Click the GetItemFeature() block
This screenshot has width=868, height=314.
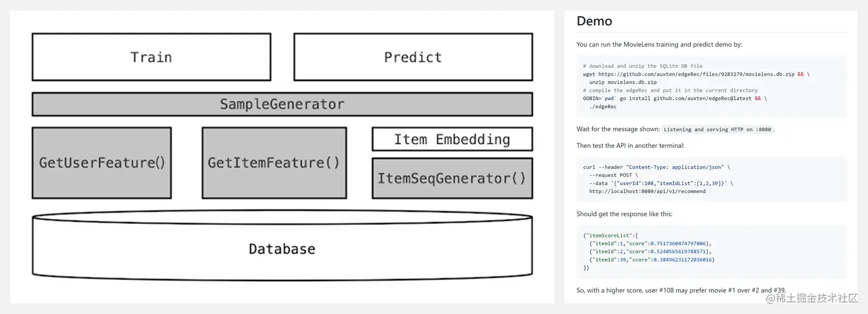274,163
